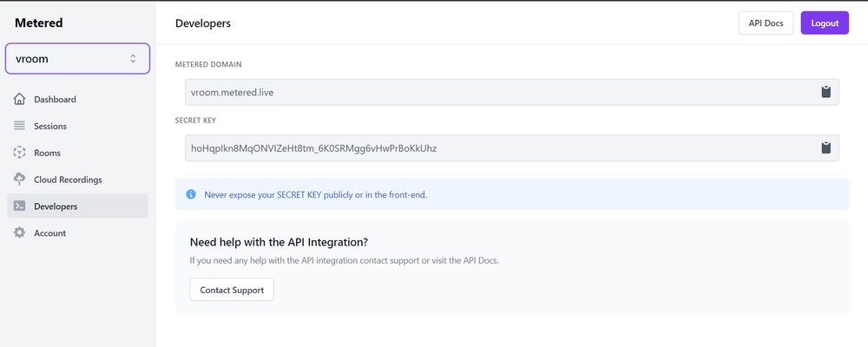The image size is (868, 347).
Task: Click the up-down chevron beside vroom
Action: pos(133,59)
